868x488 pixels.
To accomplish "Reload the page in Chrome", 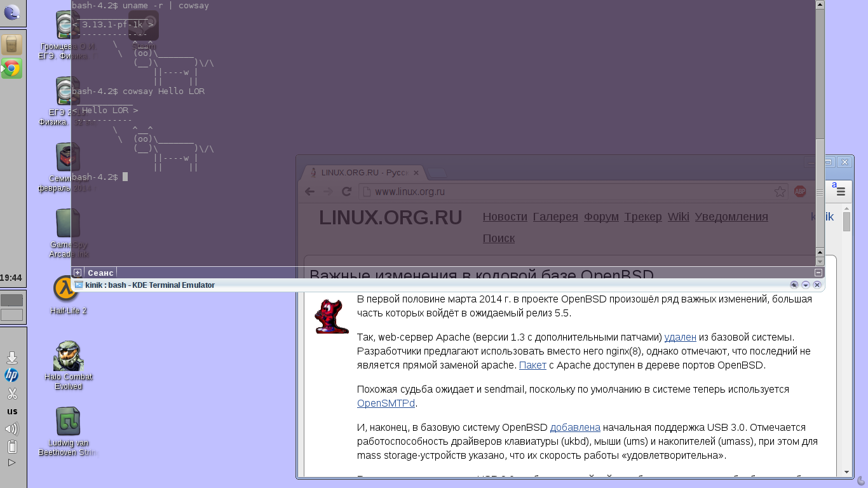I will point(346,191).
